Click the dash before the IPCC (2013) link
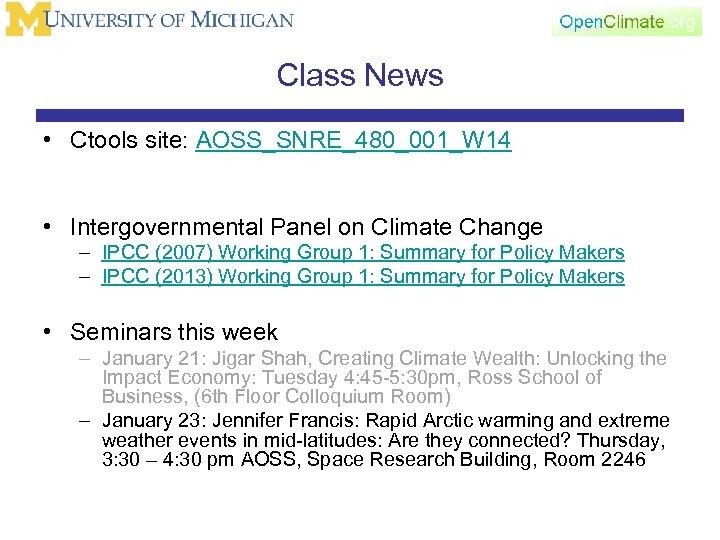Viewport: 720px width, 540px height. pos(87,277)
